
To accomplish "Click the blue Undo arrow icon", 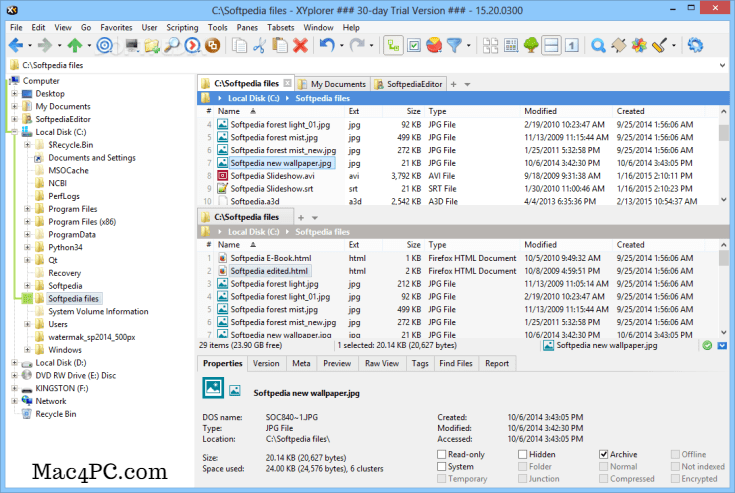I will tap(327, 45).
